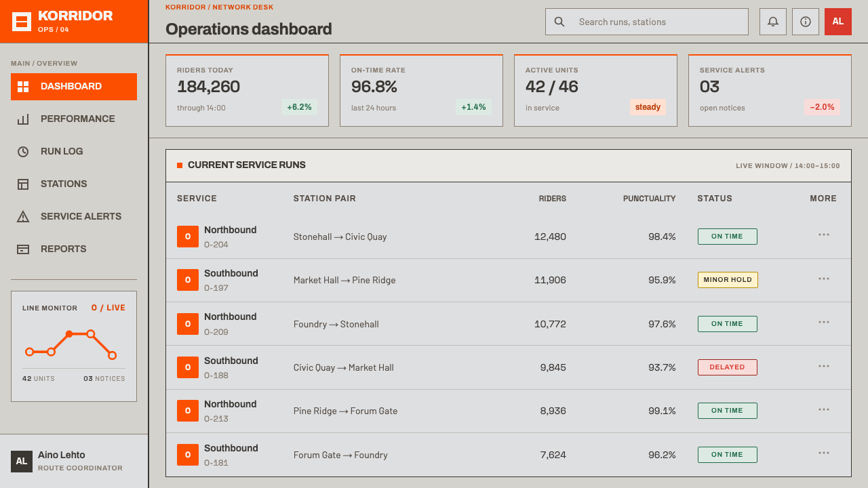The height and width of the screenshot is (488, 868).
Task: Open the AL profile avatar in header
Action: pyautogui.click(x=838, y=22)
